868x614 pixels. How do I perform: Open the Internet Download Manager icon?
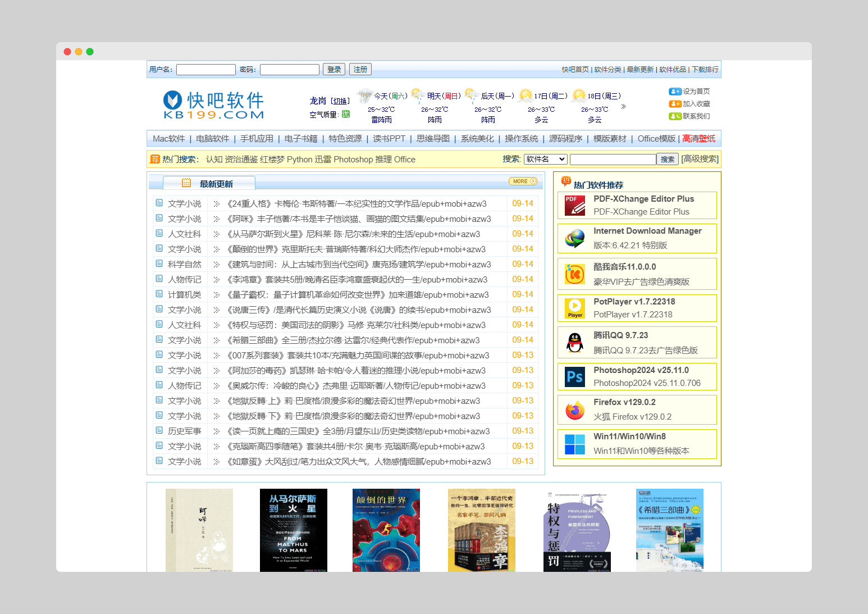[x=574, y=239]
